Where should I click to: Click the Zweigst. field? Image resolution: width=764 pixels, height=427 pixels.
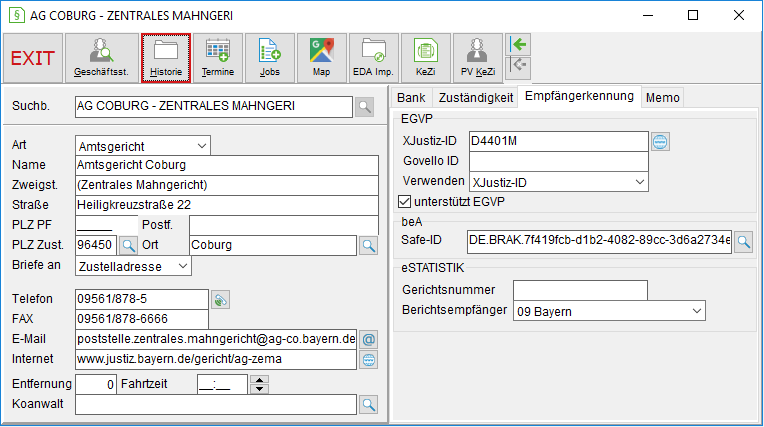227,185
